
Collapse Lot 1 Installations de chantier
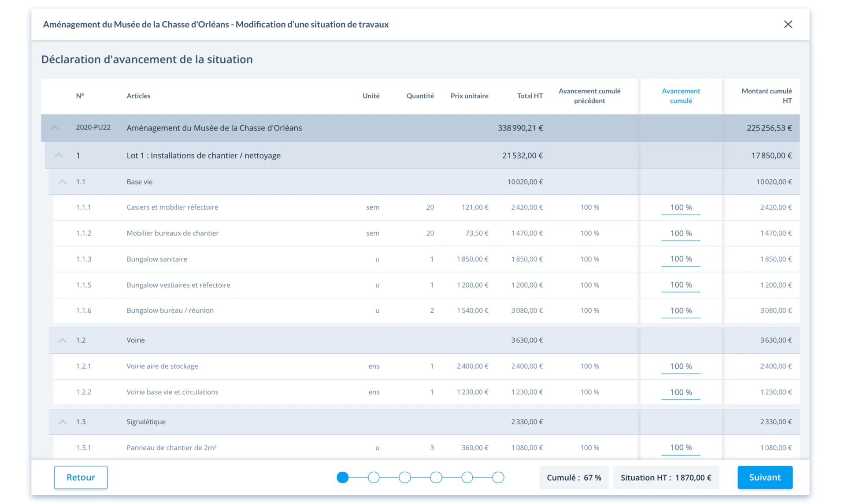tap(59, 155)
